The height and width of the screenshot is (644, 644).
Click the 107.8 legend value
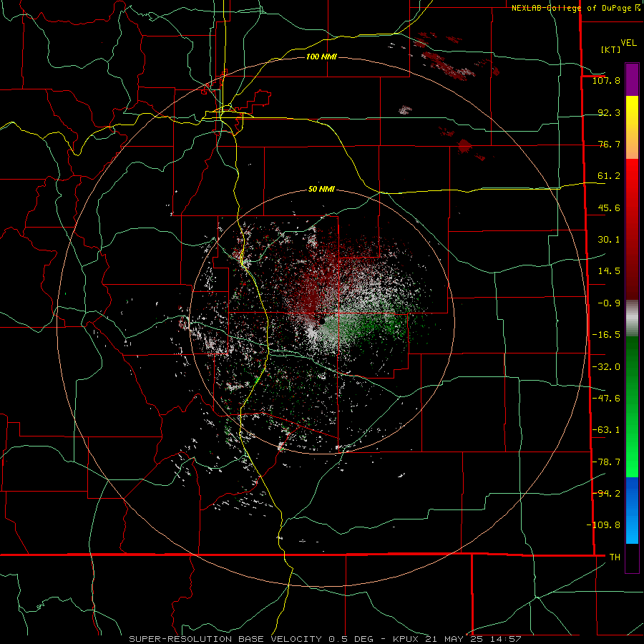[x=606, y=81]
